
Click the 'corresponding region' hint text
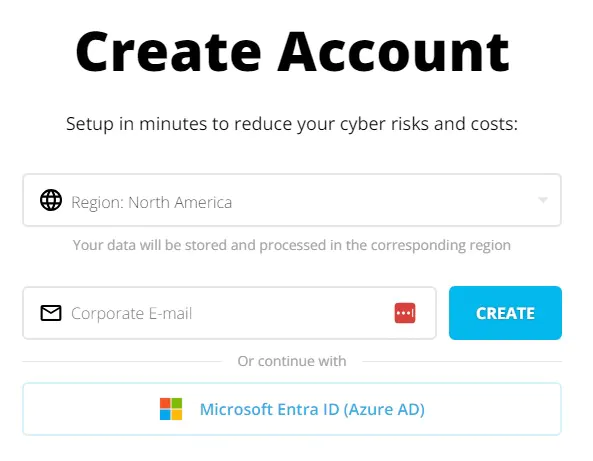pos(441,245)
